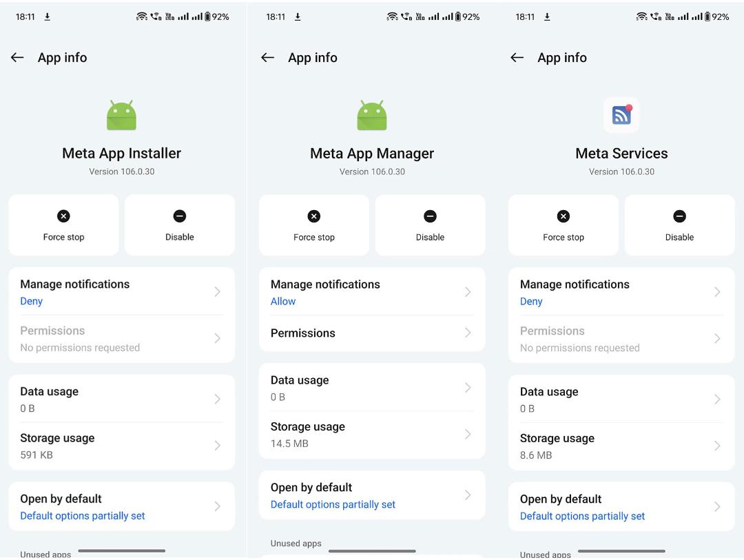Tap 'Version 106.0.30' under Meta App Manager
This screenshot has height=560, width=744.
click(372, 172)
